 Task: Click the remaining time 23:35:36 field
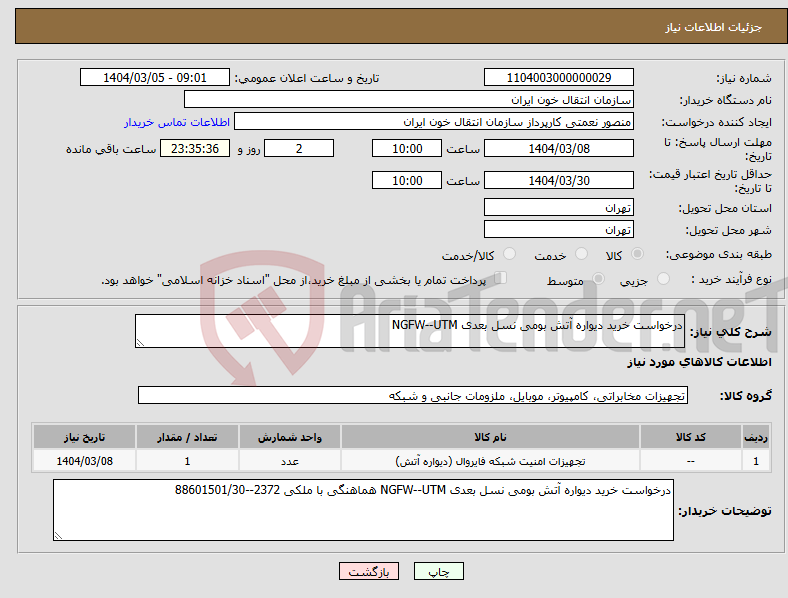(x=195, y=148)
